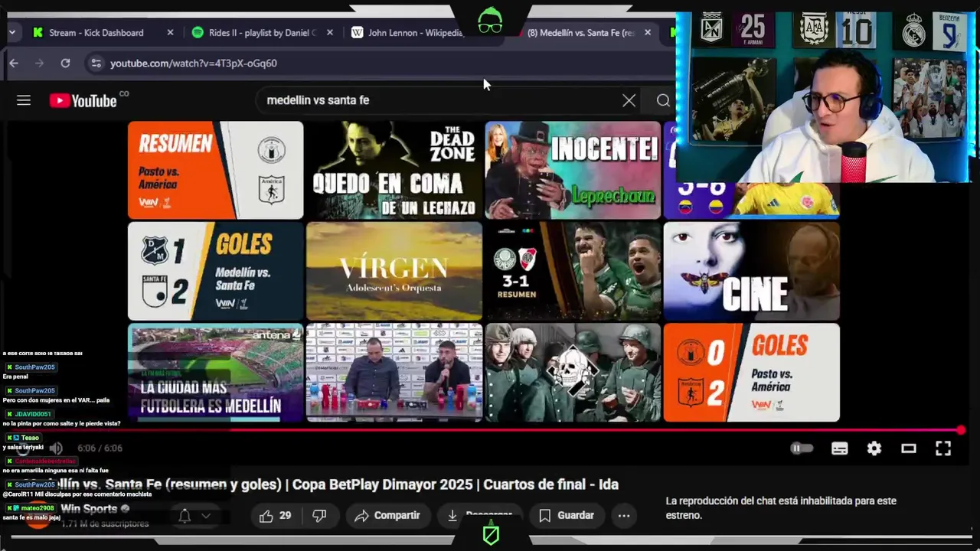Clear the search text with the X icon
980x551 pixels.
pos(629,100)
